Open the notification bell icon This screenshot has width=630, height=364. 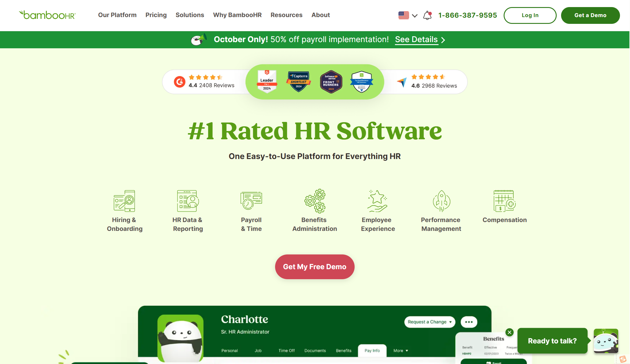(427, 15)
